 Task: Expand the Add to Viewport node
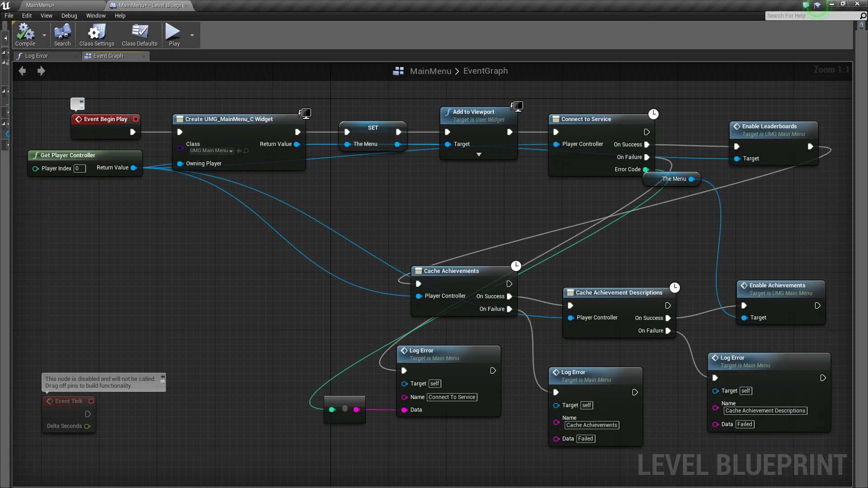[479, 155]
